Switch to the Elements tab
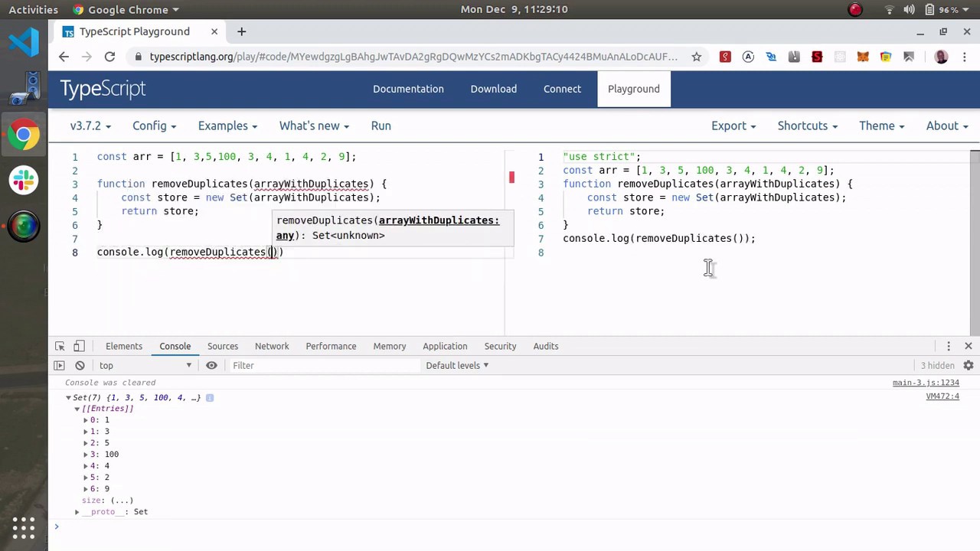The image size is (980, 551). pyautogui.click(x=124, y=346)
